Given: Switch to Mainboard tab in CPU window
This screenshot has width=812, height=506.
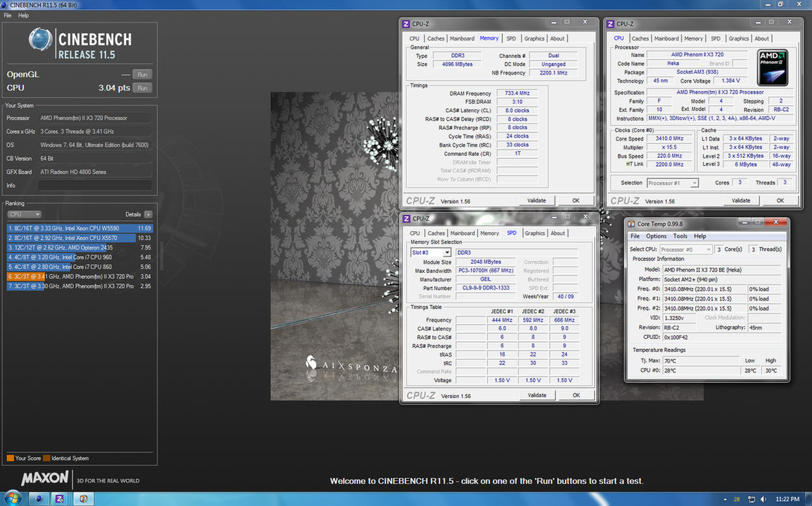Looking at the screenshot, I should (666, 39).
